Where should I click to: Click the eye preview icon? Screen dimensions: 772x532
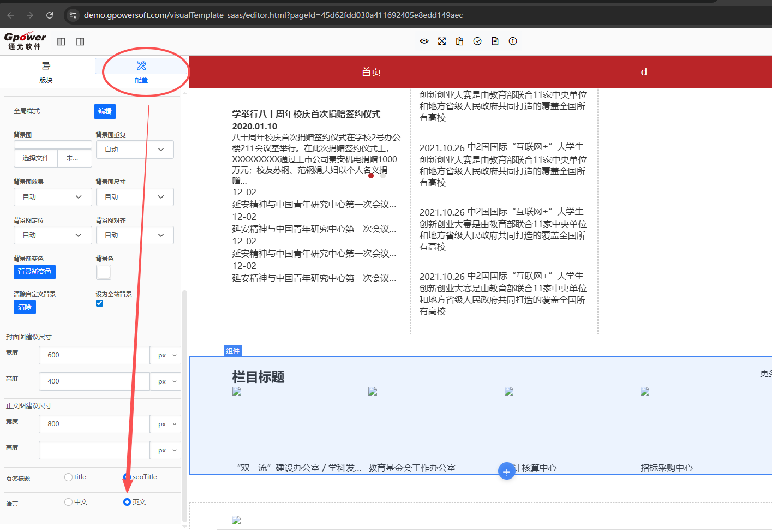[x=424, y=41]
